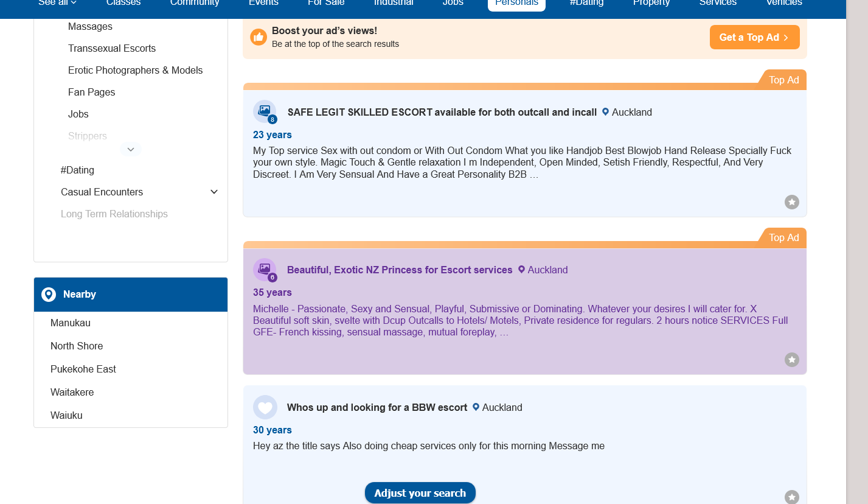Select Transsexual Escorts category
Screen dimensions: 868x504
pos(112,48)
